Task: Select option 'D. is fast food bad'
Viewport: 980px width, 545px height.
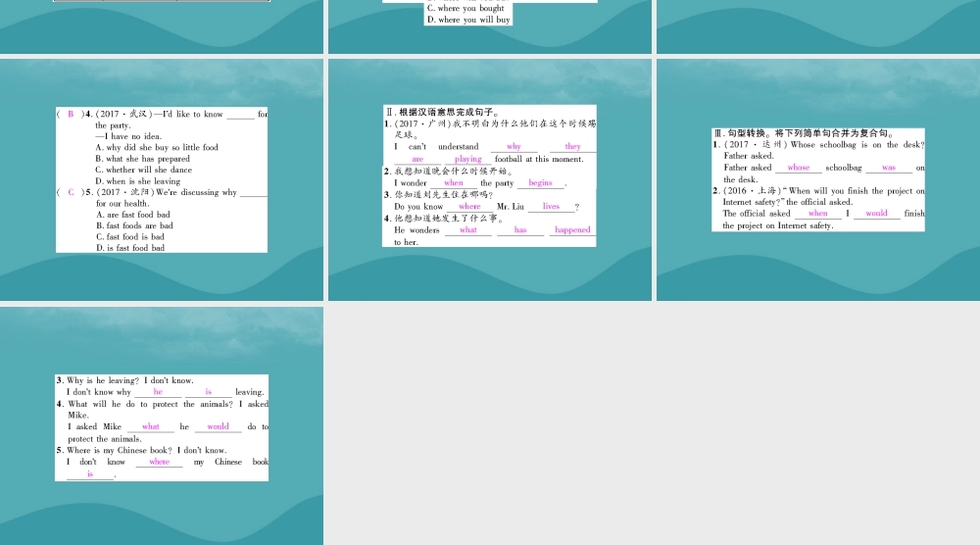Action: pyautogui.click(x=129, y=248)
